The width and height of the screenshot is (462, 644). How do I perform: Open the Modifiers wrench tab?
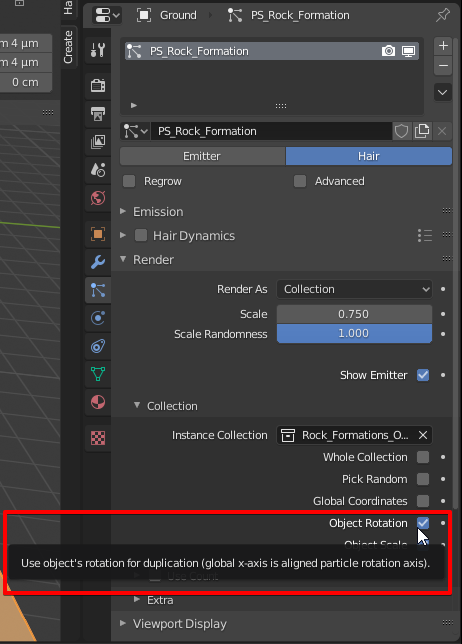(x=98, y=262)
